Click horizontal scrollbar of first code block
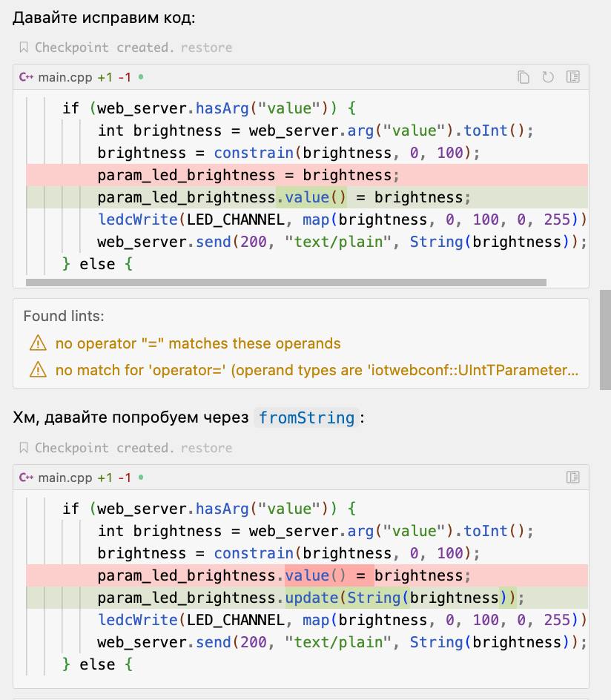Screen dimensions: 611x700 click(x=285, y=283)
